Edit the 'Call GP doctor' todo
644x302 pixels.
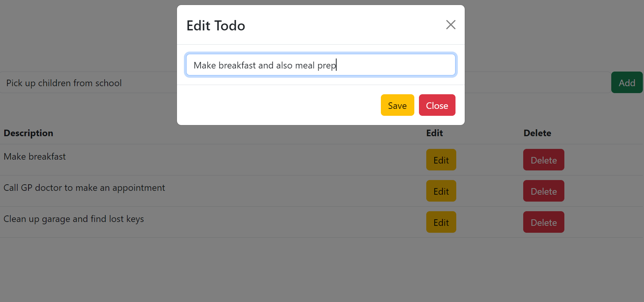[x=441, y=191]
